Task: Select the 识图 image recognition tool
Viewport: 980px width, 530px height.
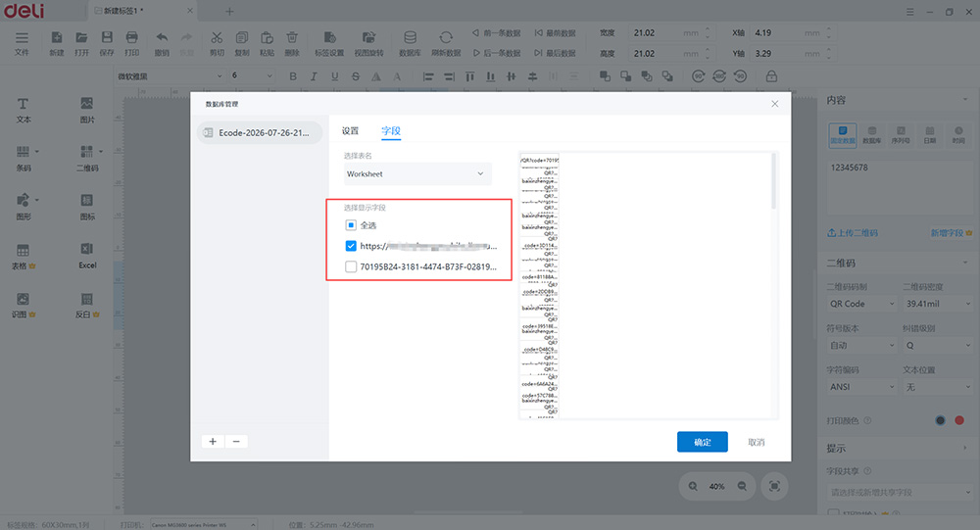Action: point(24,305)
